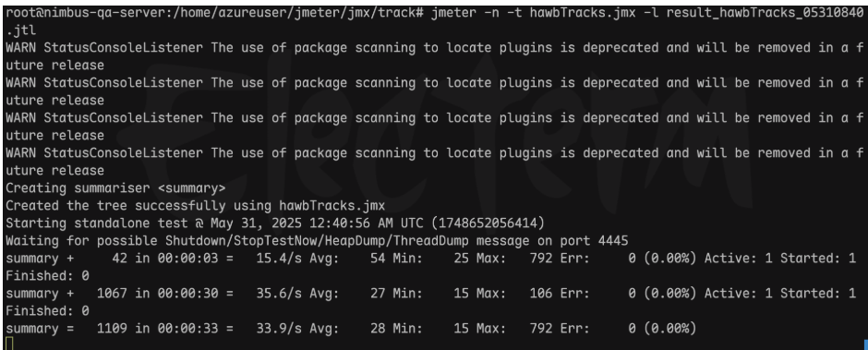Click the first 'Finished: 0' line
The width and height of the screenshot is (868, 350).
point(47,276)
